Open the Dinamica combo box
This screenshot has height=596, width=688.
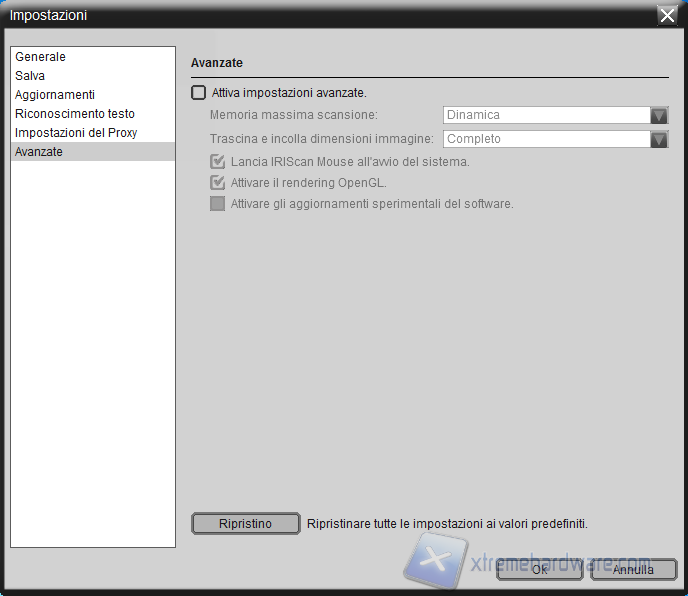(x=546, y=115)
